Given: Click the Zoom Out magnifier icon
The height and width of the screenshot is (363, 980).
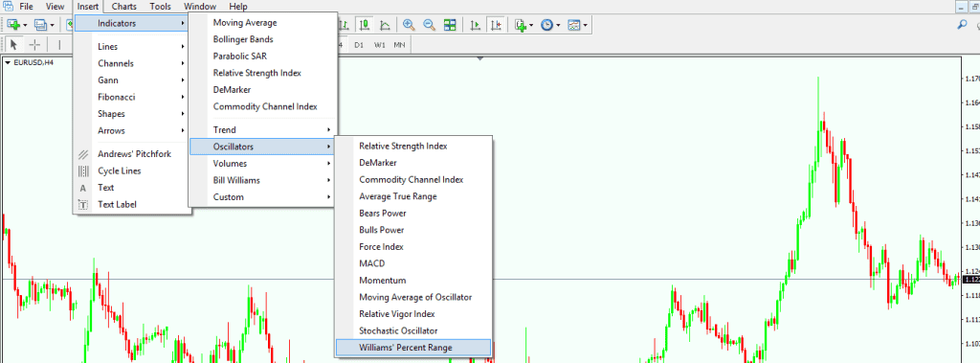Looking at the screenshot, I should click(x=430, y=25).
